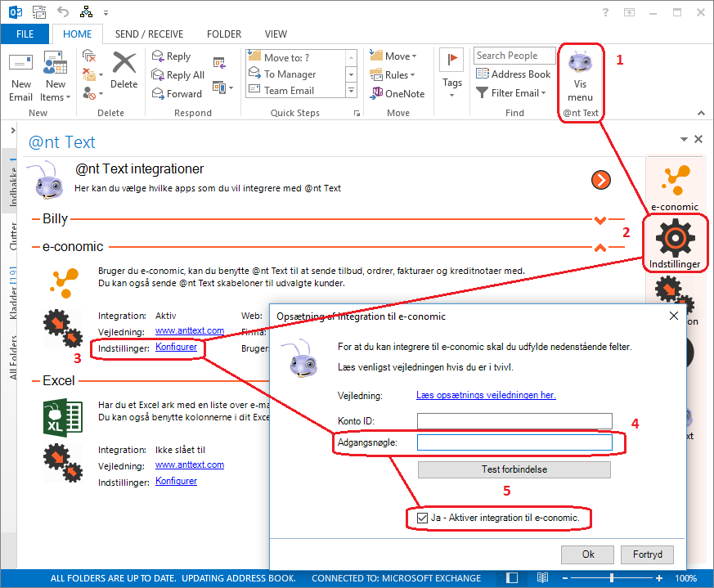Click the Delete X icon in ribbon
The width and height of the screenshot is (714, 588).
(x=123, y=63)
